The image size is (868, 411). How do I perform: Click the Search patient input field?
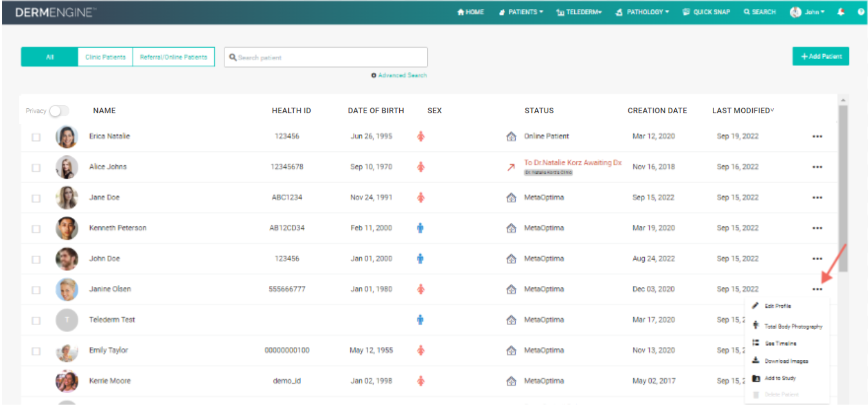tap(326, 57)
